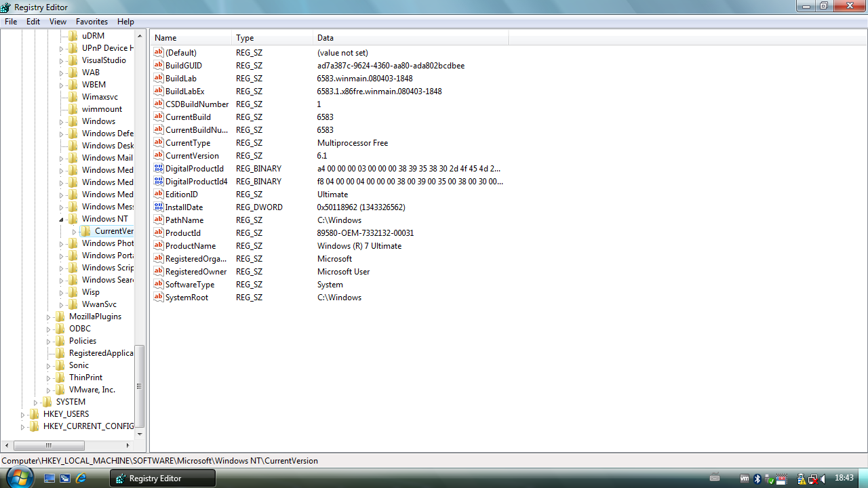Click Show Desktop quick launch icon
The width and height of the screenshot is (868, 488).
(50, 479)
